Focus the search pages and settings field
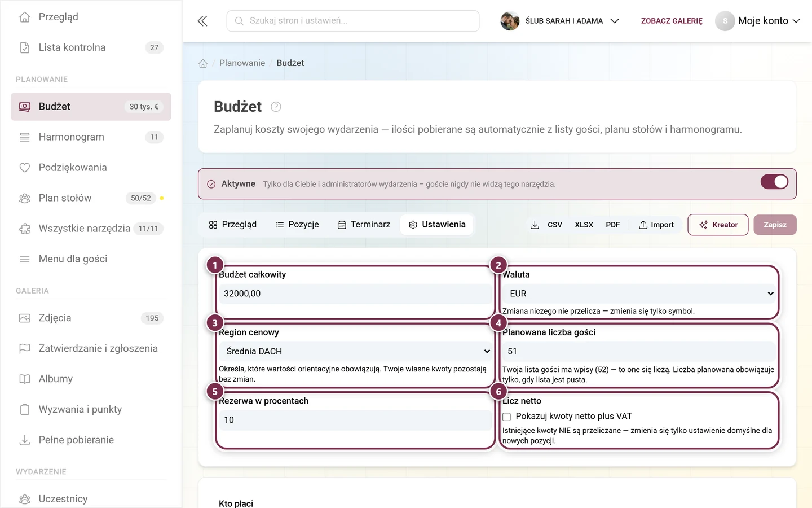This screenshot has width=812, height=508. tap(353, 21)
